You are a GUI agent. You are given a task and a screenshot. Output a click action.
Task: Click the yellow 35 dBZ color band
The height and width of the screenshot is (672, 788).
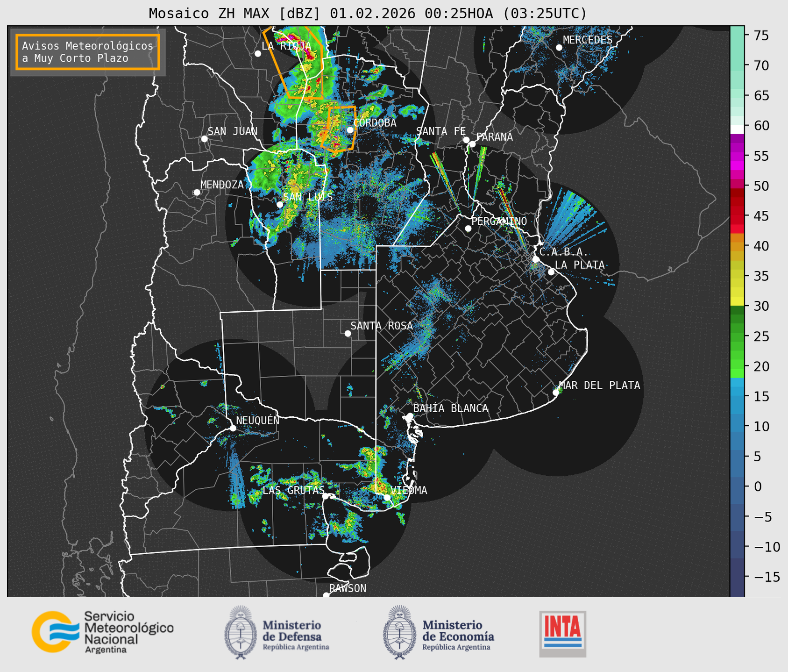[737, 276]
